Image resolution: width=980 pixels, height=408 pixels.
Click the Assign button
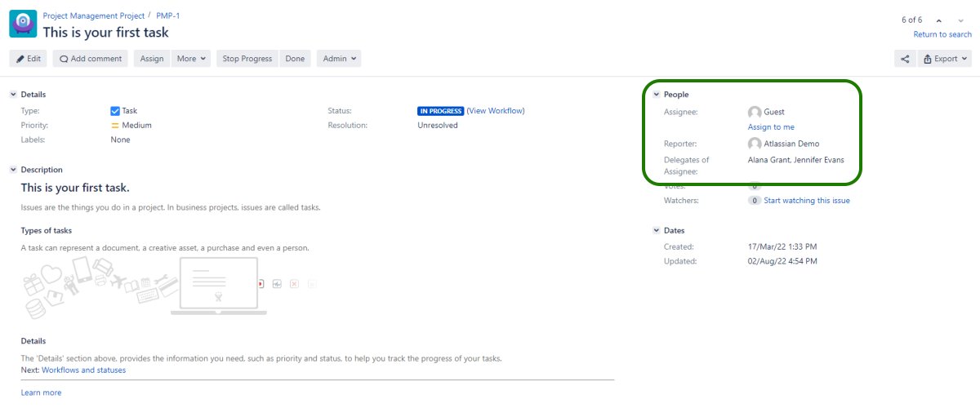[x=152, y=59]
